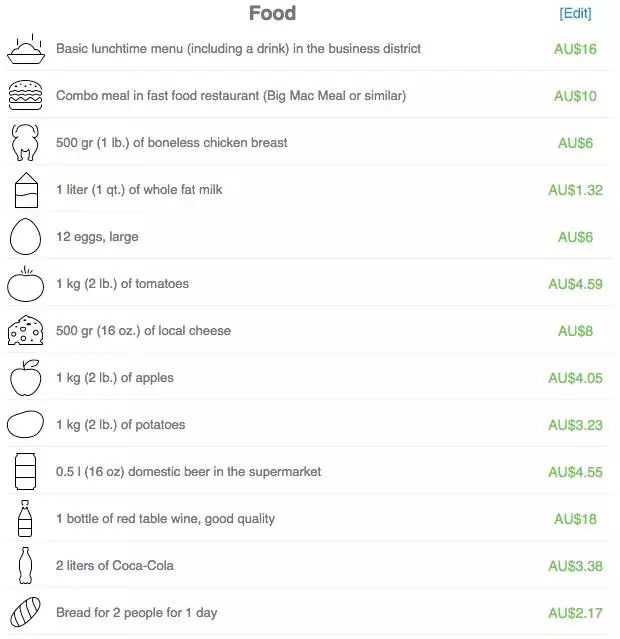
Task: Click the domestic beer item text
Action: click(188, 472)
